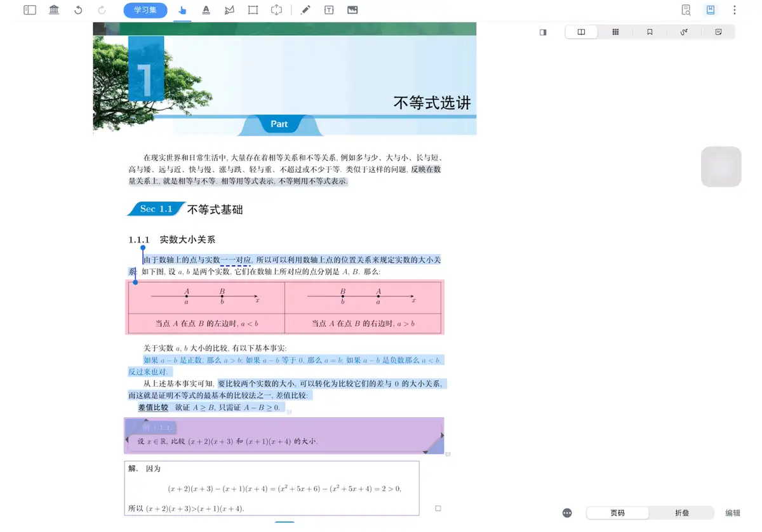The image size is (762, 532).
Task: Switch to the open-book outline tab
Action: [x=581, y=32]
